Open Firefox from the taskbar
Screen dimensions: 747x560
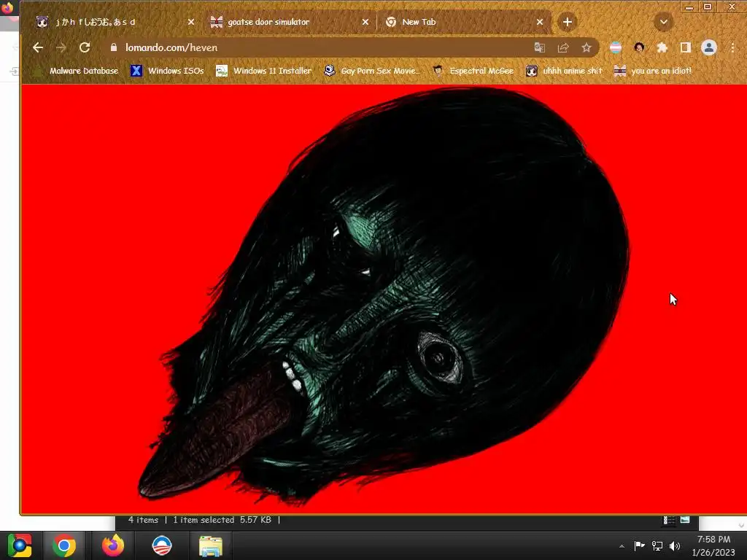click(x=113, y=545)
